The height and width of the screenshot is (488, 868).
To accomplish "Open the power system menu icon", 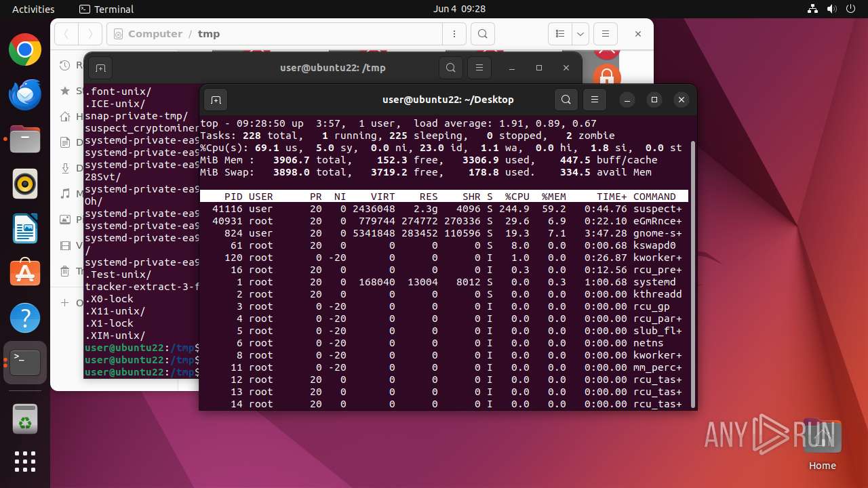I will (x=851, y=9).
